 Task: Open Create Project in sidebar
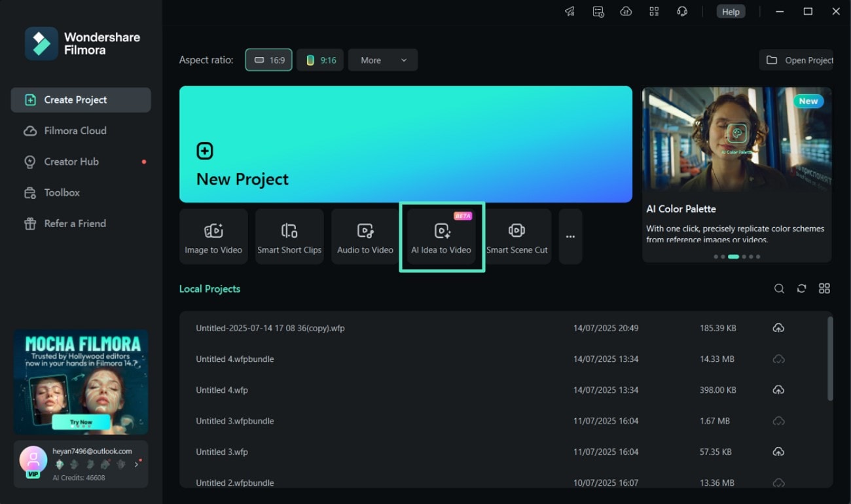(81, 99)
